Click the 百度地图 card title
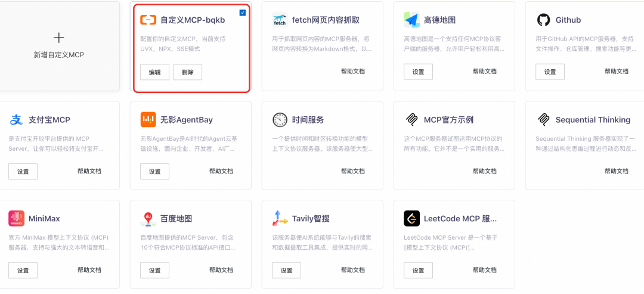 point(176,219)
